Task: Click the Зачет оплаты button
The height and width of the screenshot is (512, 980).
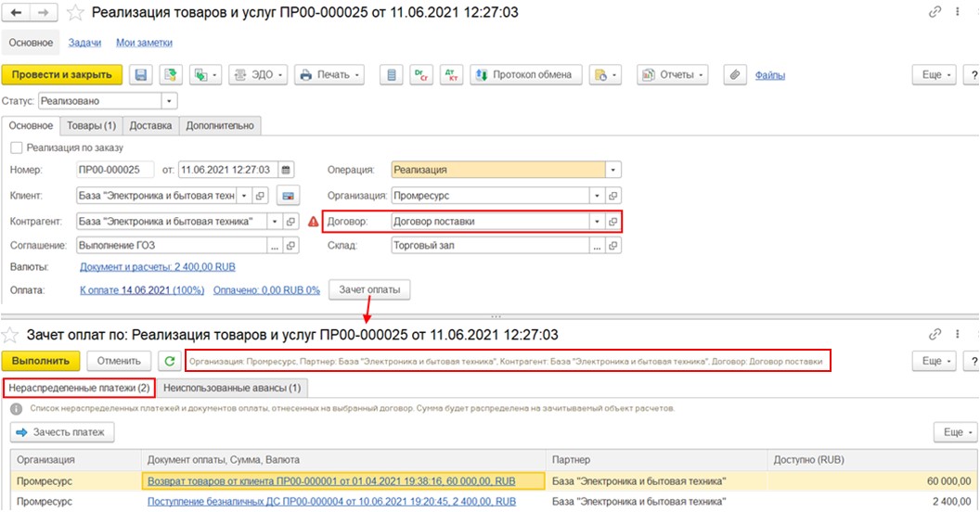Action: (x=369, y=290)
